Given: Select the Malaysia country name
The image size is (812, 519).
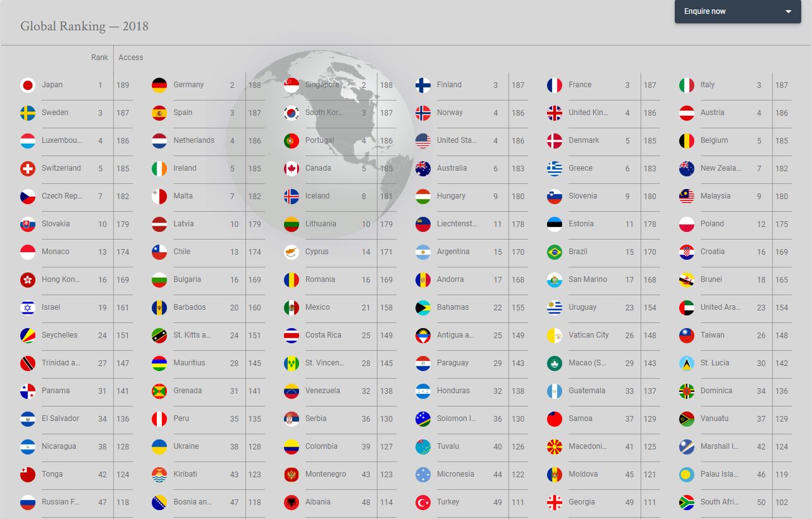Looking at the screenshot, I should [x=715, y=196].
